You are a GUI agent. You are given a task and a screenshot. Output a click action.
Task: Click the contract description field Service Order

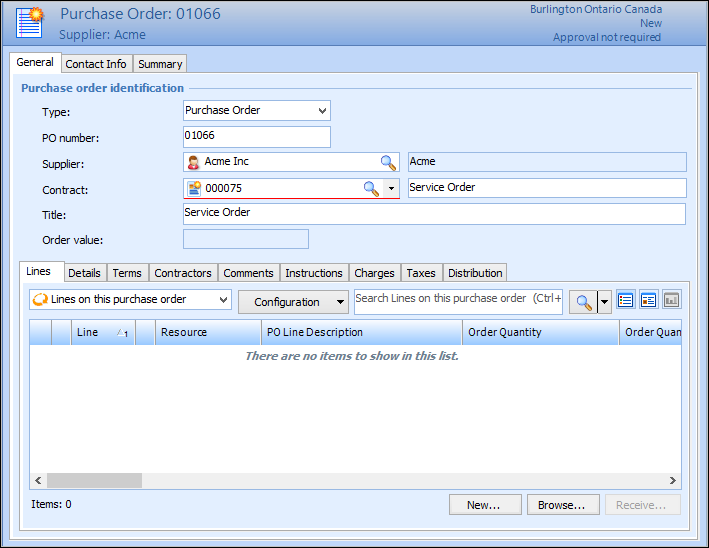[547, 188]
